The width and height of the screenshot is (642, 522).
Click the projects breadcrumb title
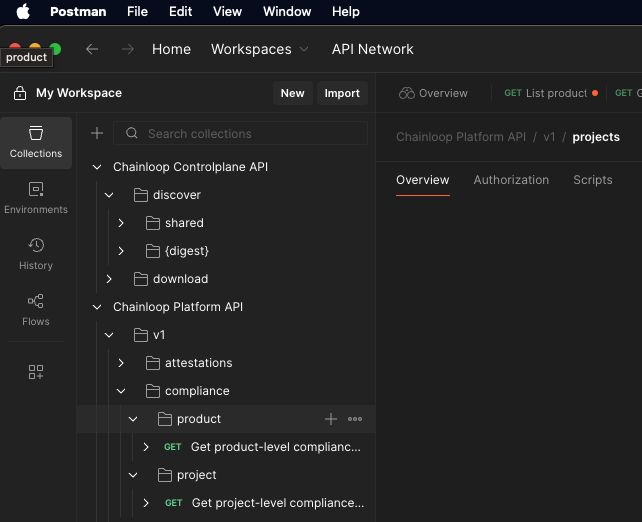point(596,137)
